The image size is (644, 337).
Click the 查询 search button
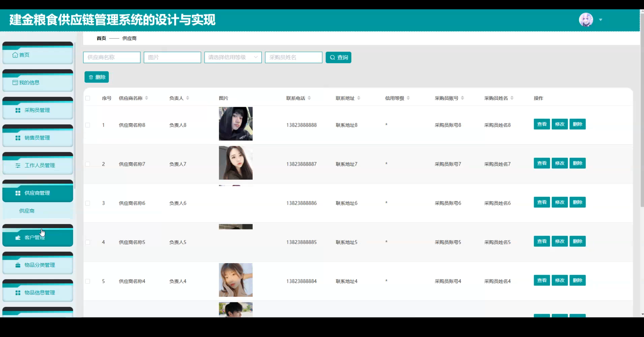coord(338,57)
